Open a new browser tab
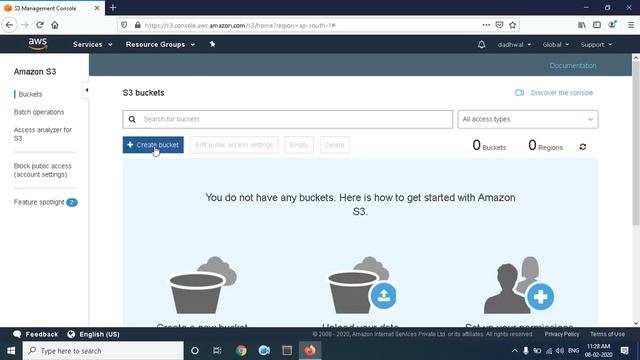 pyautogui.click(x=113, y=8)
